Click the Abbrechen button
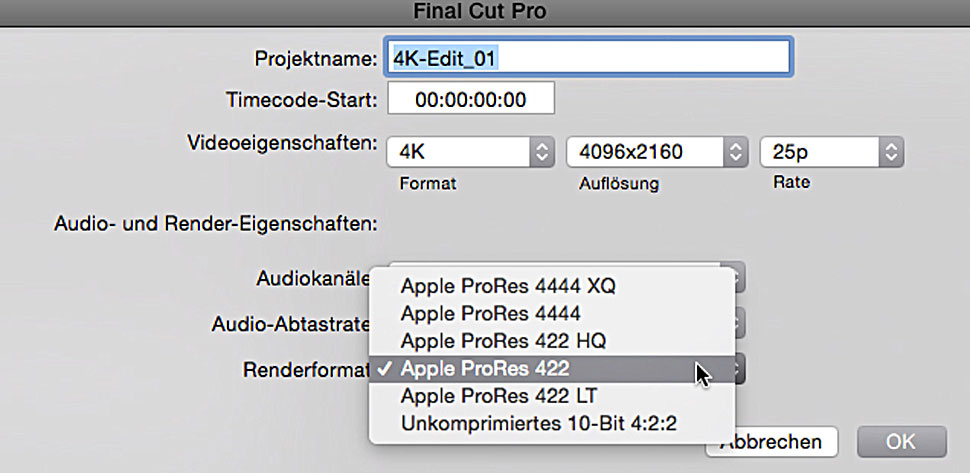This screenshot has width=970, height=473. (x=773, y=441)
